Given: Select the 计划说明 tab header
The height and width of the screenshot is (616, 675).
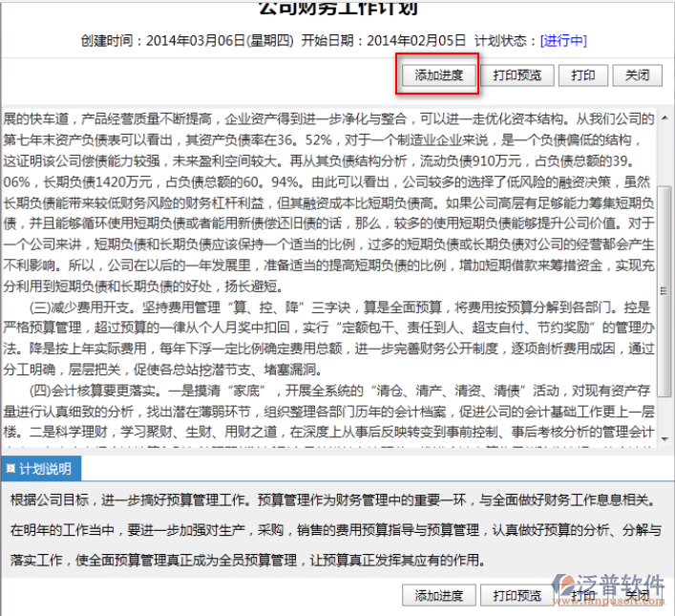Looking at the screenshot, I should tap(44, 468).
